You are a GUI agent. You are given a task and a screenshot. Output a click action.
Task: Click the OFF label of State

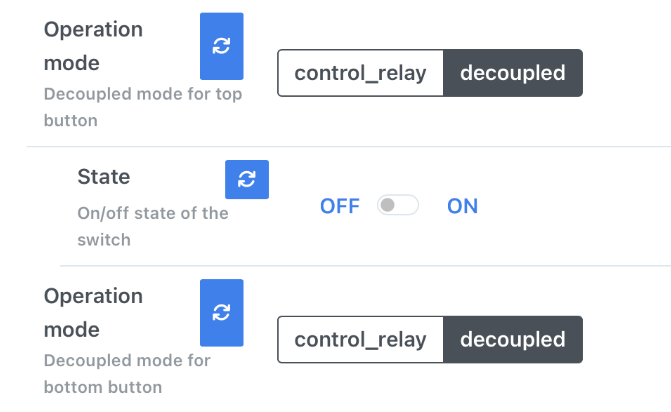pos(340,206)
